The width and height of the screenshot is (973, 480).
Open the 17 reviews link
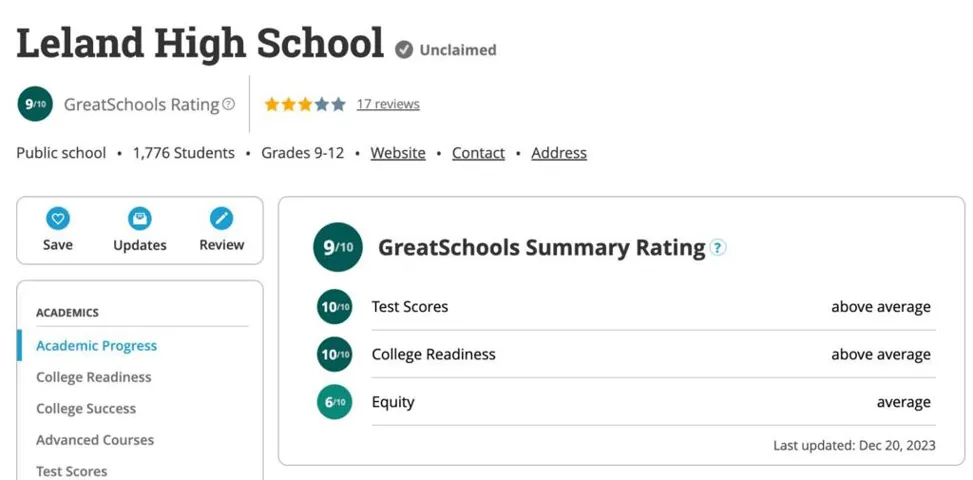(388, 104)
